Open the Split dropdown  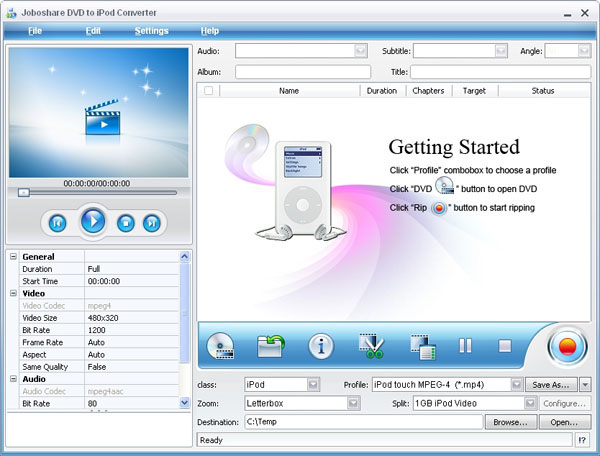point(530,403)
